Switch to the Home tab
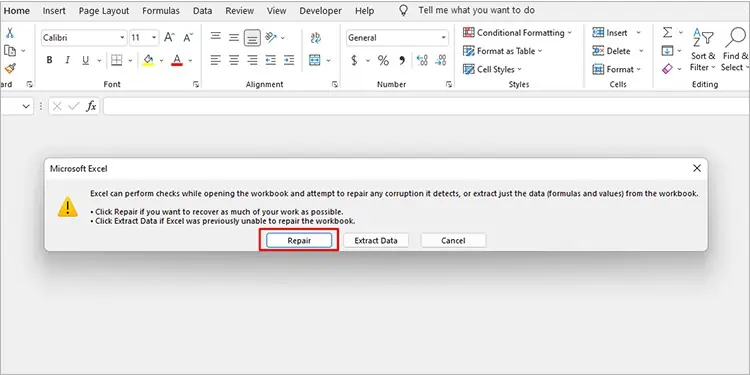The height and width of the screenshot is (375, 750). (17, 11)
